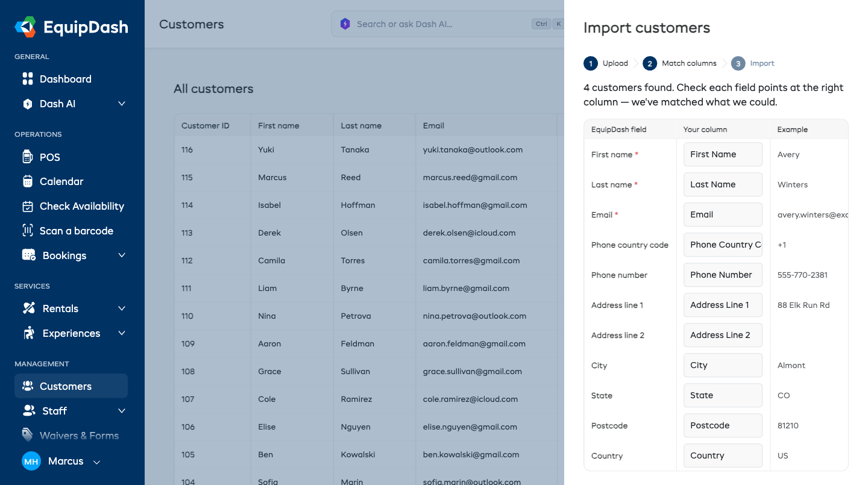
Task: Click the EquipDash logo icon
Action: (x=25, y=27)
